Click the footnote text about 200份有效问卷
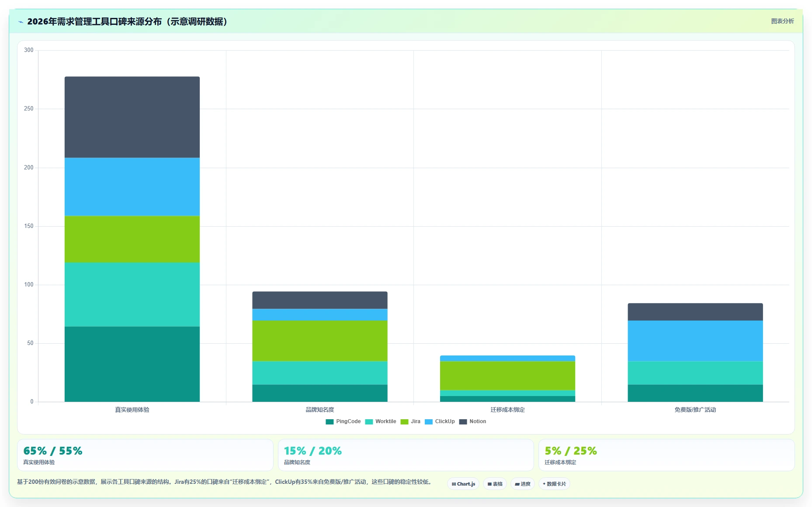 (225, 482)
